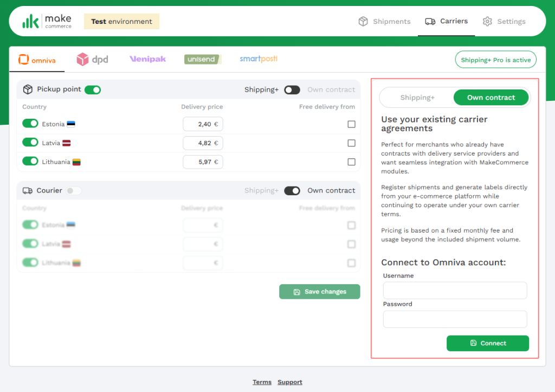Select the Shipping+ option in side panel
Image resolution: width=555 pixels, height=392 pixels.
click(x=417, y=98)
